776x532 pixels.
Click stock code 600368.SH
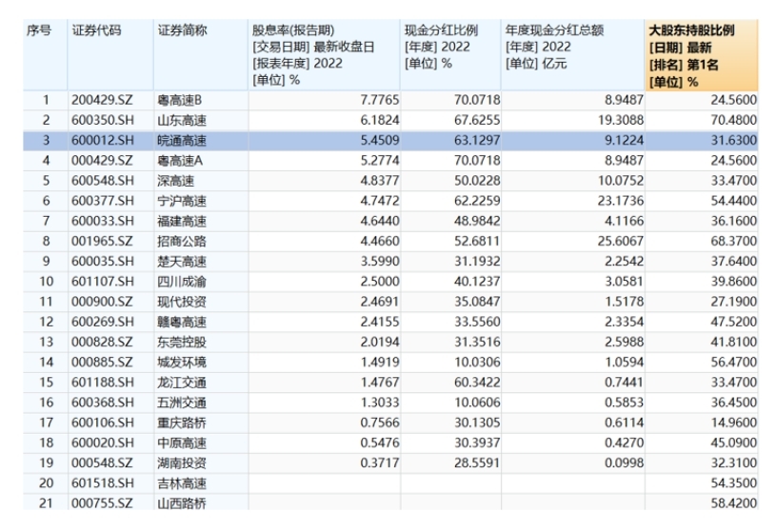pos(103,403)
